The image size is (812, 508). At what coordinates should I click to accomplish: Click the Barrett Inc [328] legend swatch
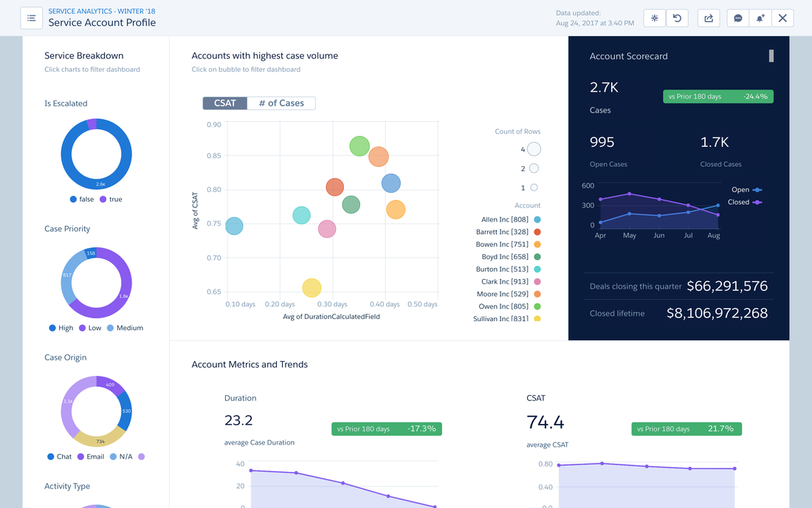537,232
